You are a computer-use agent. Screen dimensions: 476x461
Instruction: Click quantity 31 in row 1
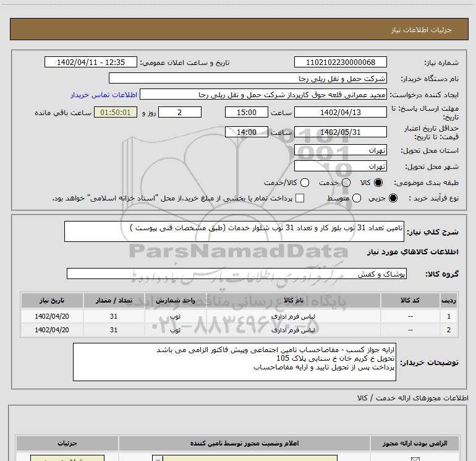click(x=114, y=316)
